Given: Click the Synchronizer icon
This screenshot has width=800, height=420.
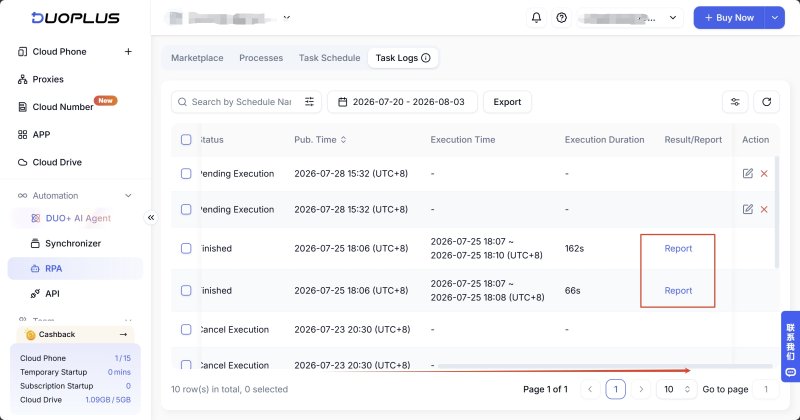Looking at the screenshot, I should click(x=35, y=243).
